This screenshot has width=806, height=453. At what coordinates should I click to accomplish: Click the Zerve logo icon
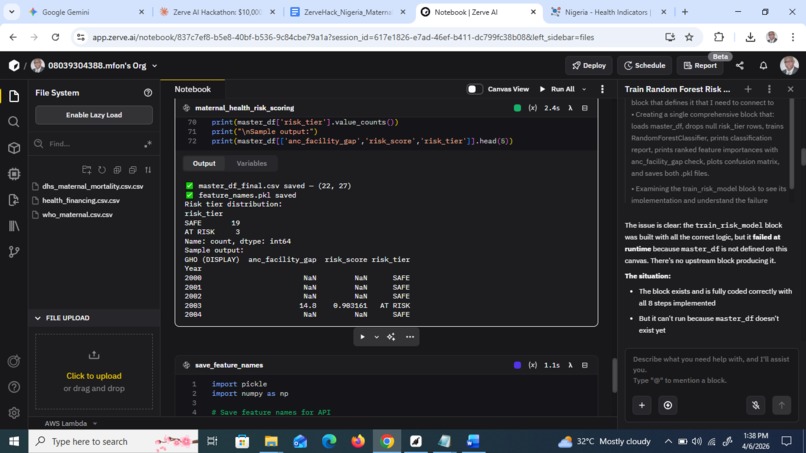14,66
